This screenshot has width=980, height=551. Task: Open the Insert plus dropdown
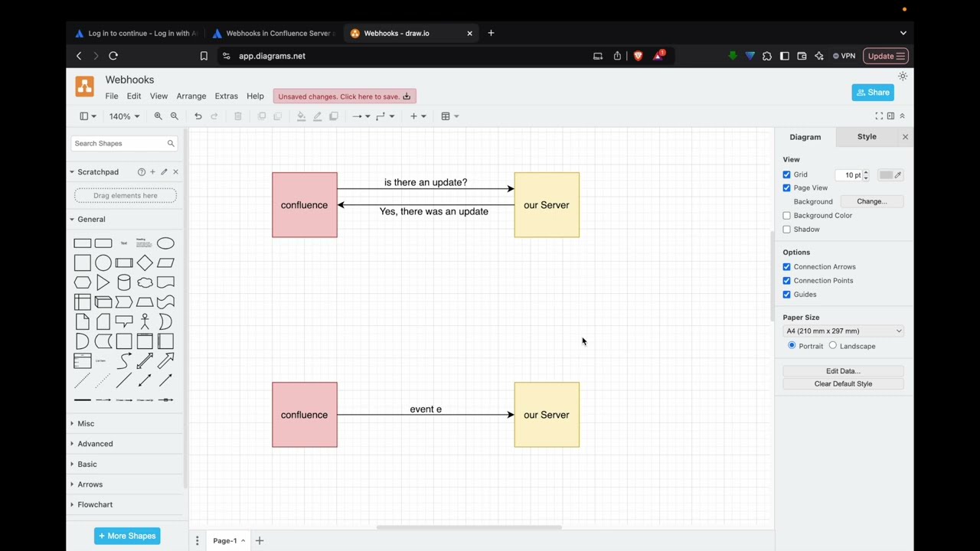tap(418, 116)
